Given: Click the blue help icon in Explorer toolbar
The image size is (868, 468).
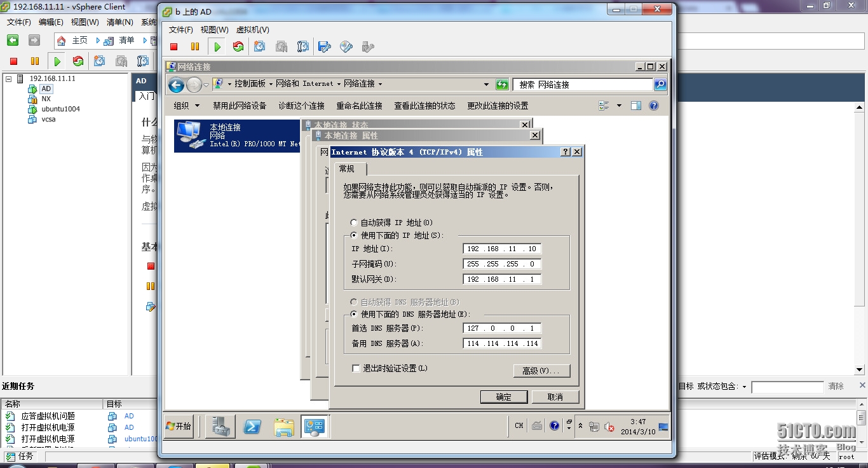Looking at the screenshot, I should point(654,106).
